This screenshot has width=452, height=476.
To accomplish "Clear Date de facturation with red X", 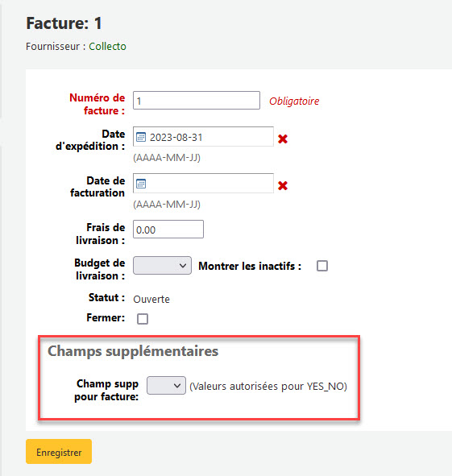I will (283, 185).
